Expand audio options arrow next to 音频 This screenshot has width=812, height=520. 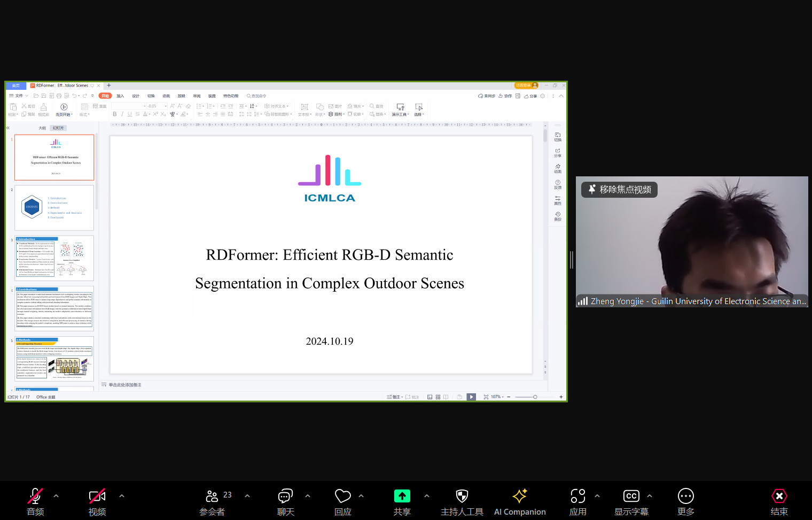click(56, 496)
